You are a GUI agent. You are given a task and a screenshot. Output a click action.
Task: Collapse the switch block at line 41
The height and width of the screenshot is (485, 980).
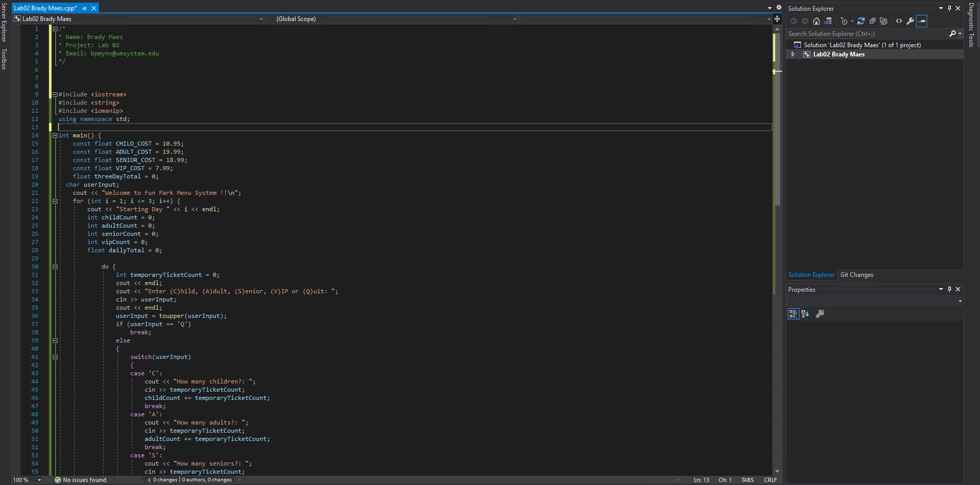(55, 357)
